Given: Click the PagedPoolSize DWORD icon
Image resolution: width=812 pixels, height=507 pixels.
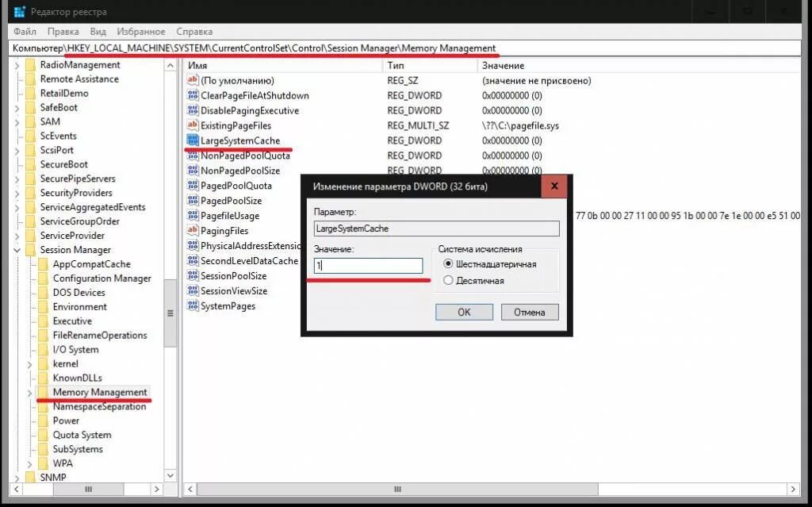Looking at the screenshot, I should pyautogui.click(x=193, y=201).
